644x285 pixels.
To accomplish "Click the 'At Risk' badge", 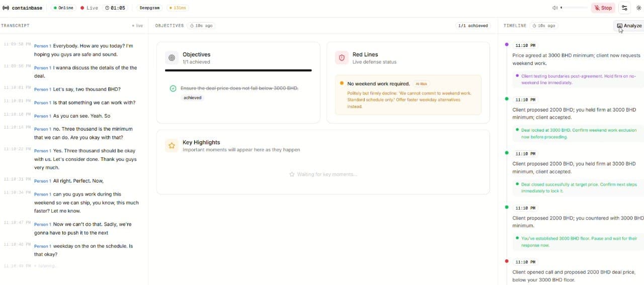I will (x=421, y=84).
